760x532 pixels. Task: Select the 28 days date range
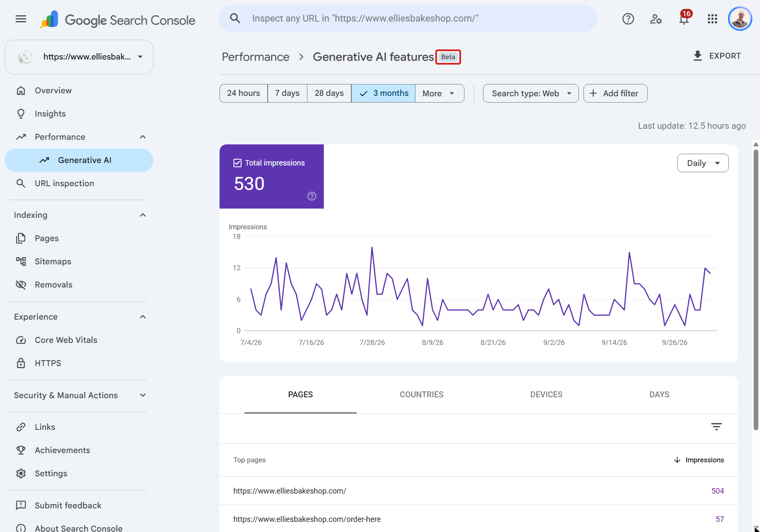pos(329,93)
